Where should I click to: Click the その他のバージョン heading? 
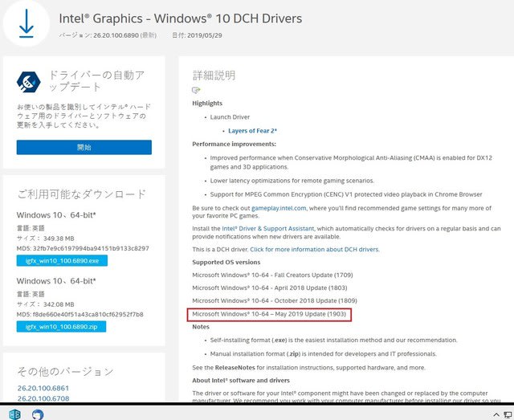[x=65, y=372]
